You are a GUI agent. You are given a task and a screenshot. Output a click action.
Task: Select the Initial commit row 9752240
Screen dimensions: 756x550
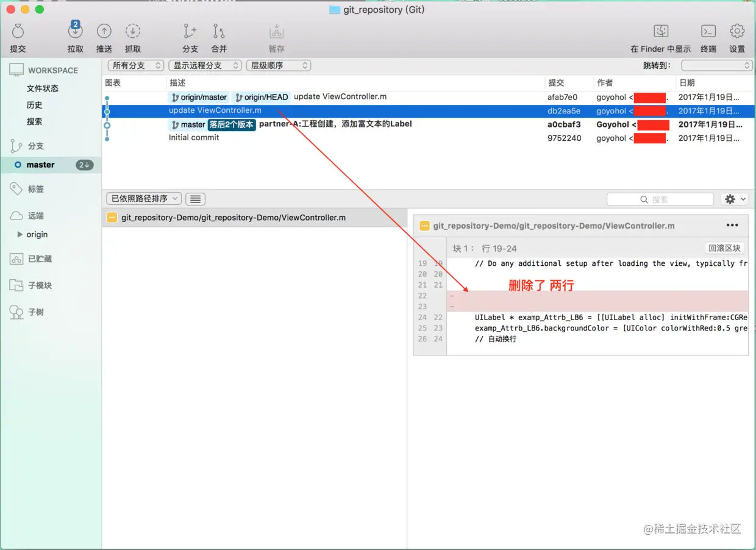[x=429, y=138]
